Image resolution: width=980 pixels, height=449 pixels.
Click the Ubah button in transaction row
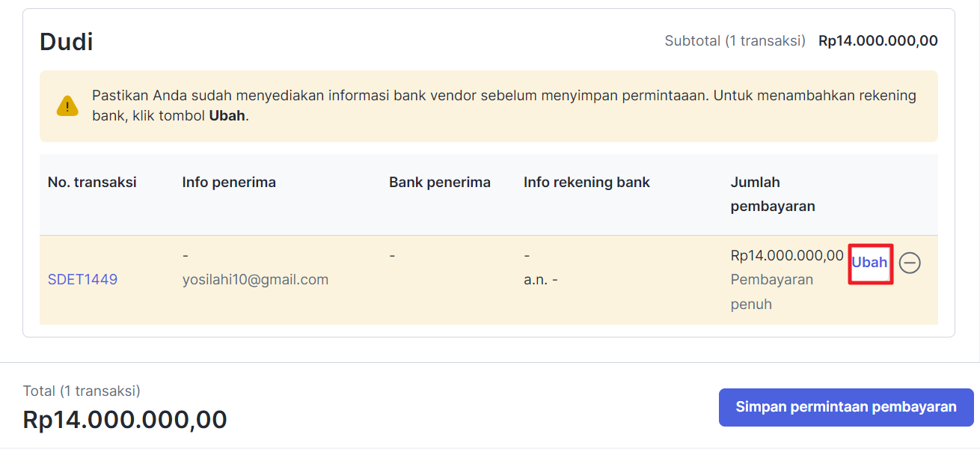870,263
